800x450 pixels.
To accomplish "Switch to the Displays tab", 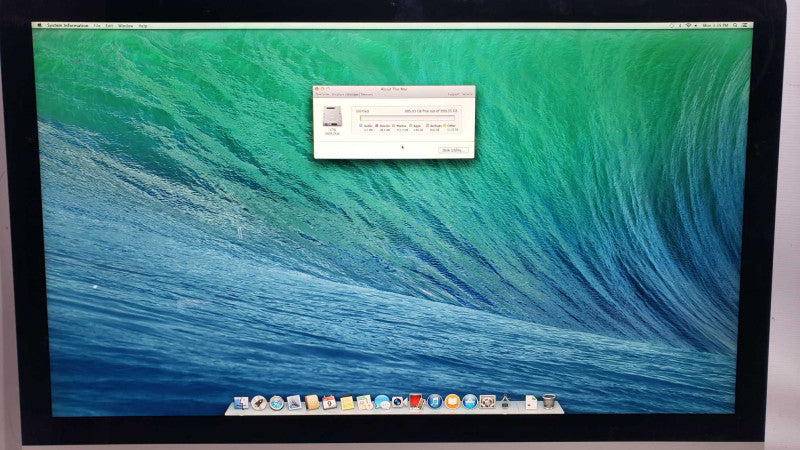I will 338,94.
